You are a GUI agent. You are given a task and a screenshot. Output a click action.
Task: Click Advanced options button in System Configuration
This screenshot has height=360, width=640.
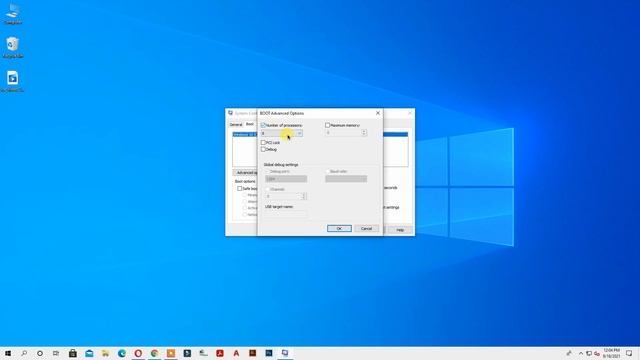(x=245, y=173)
